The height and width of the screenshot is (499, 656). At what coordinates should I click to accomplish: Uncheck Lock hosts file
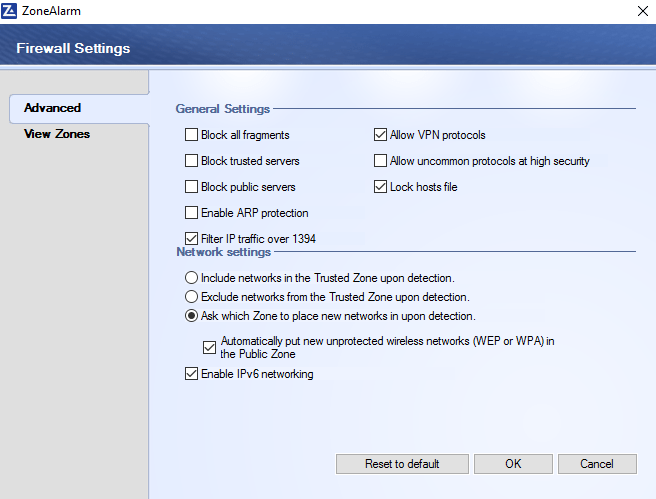[380, 187]
